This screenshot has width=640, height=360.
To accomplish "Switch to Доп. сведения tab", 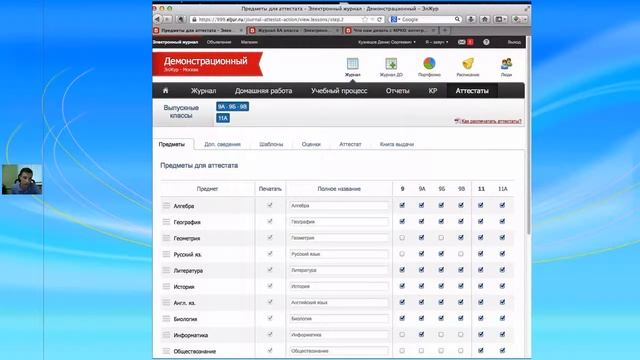I will point(222,144).
